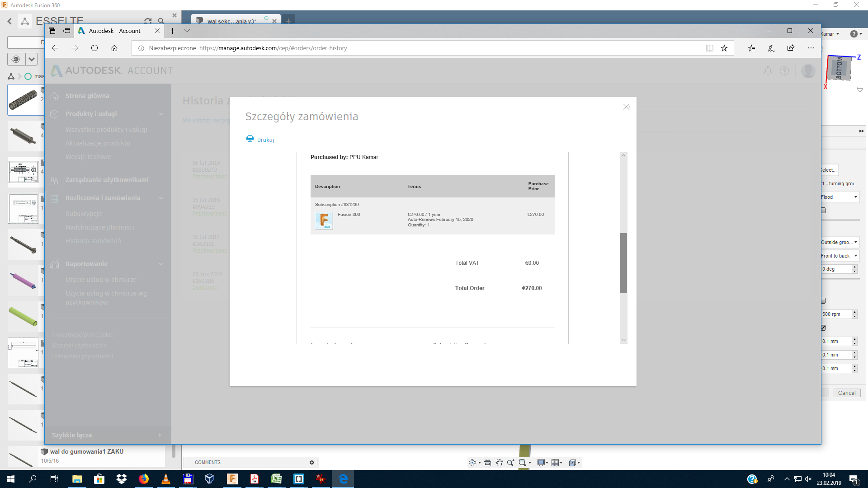Image resolution: width=868 pixels, height=488 pixels.
Task: Uncheck the checked box below 500 rpm
Action: pyautogui.click(x=823, y=328)
